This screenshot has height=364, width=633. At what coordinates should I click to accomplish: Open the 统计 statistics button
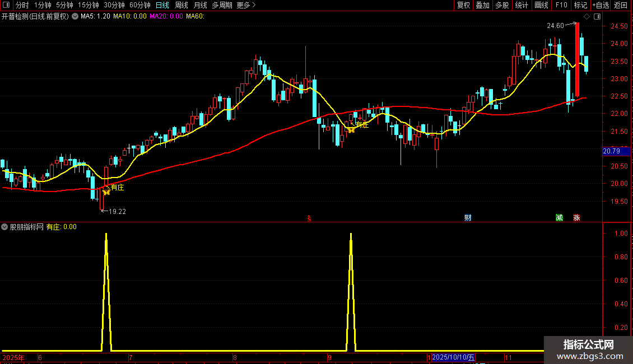tap(521, 5)
